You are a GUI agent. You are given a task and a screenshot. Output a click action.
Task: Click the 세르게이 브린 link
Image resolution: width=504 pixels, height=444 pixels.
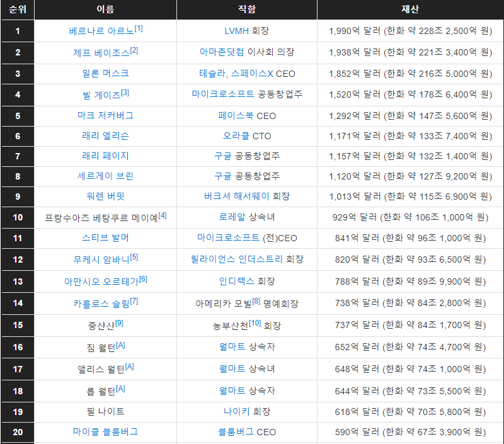tap(105, 176)
